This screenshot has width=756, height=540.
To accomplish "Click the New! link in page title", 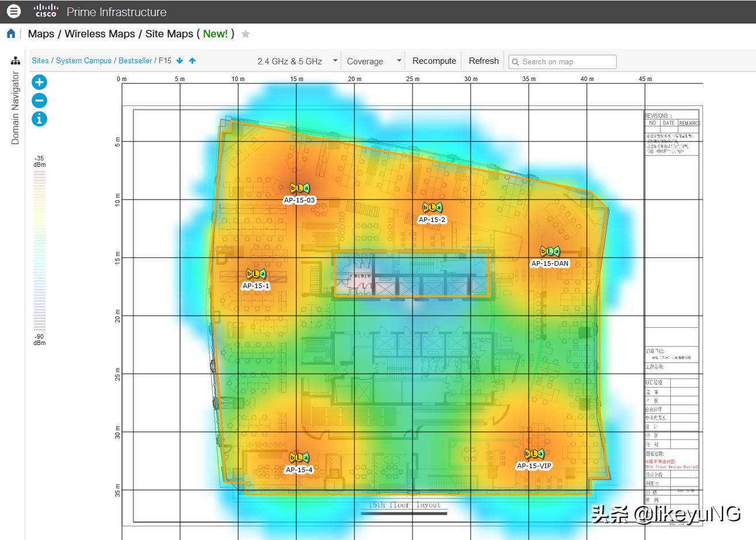I will (215, 34).
